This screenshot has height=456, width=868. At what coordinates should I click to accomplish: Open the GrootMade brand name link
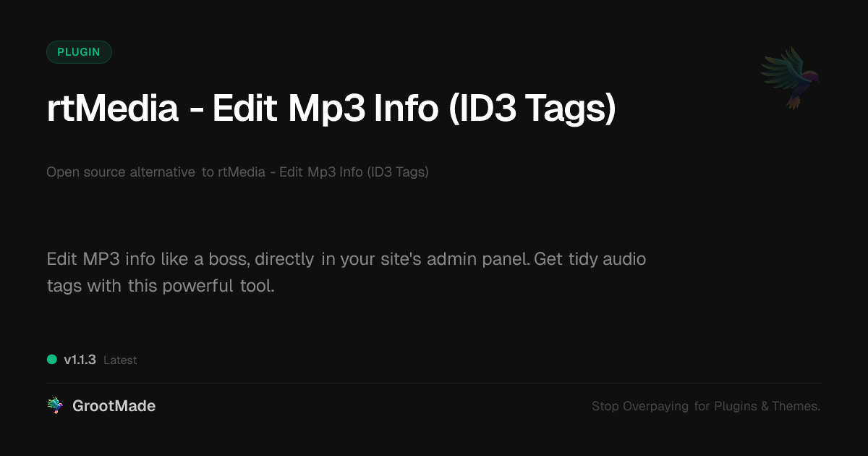pos(114,406)
